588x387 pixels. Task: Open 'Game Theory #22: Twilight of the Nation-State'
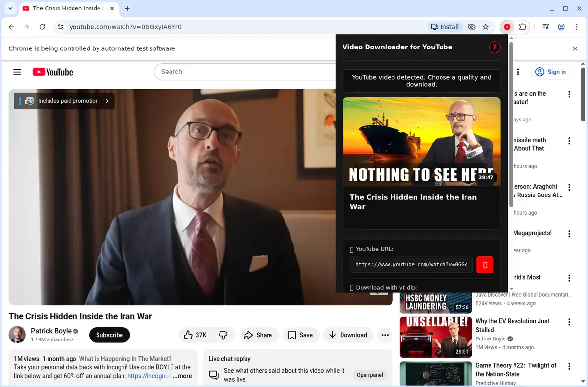coord(516,370)
